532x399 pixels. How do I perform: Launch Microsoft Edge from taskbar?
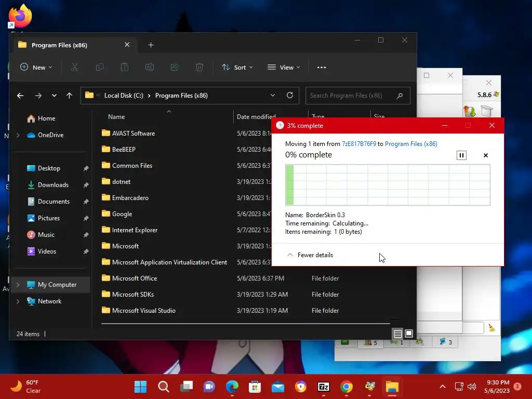click(x=232, y=387)
